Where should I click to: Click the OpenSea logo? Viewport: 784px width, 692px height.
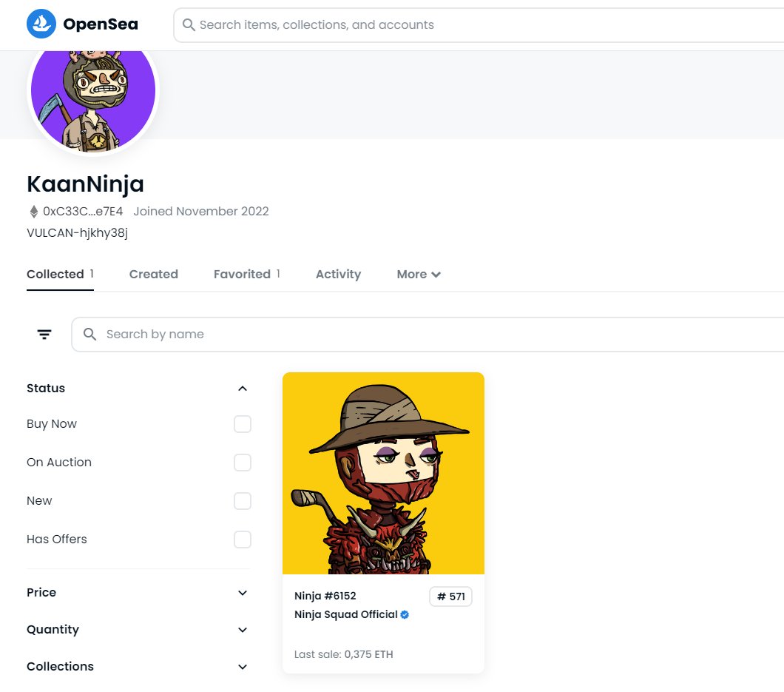point(81,24)
